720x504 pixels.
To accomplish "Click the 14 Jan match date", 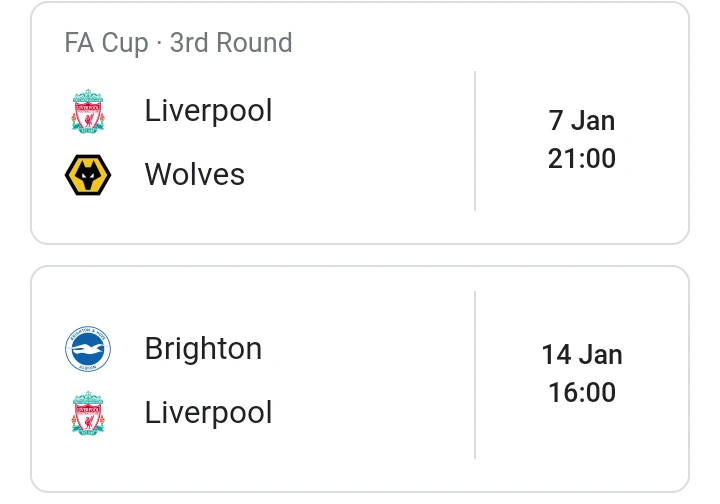I will tap(581, 355).
